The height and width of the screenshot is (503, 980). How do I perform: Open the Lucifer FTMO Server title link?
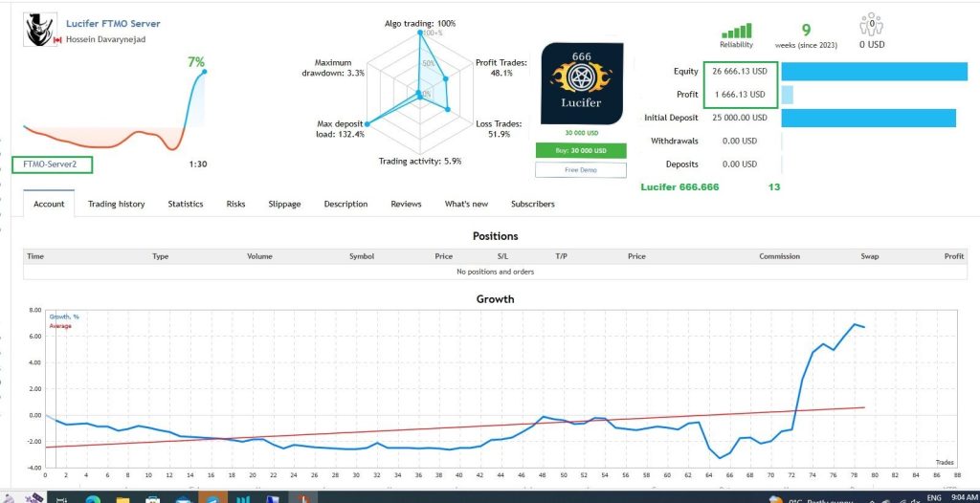pyautogui.click(x=113, y=23)
